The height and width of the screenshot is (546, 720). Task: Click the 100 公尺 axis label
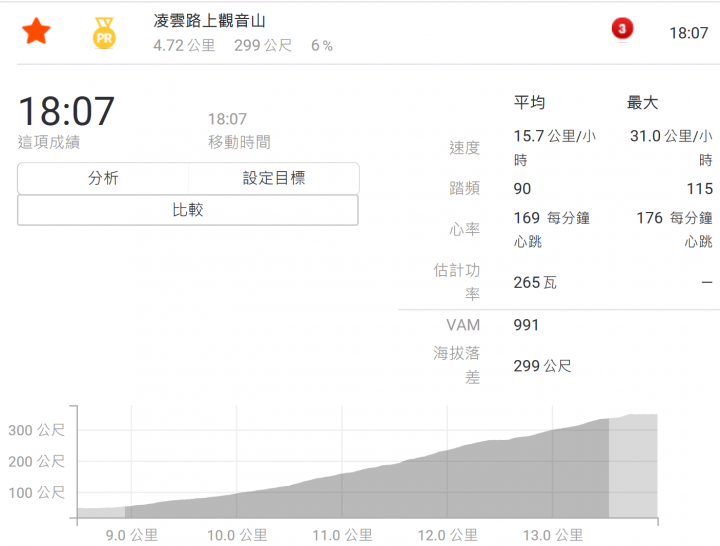tap(36, 493)
